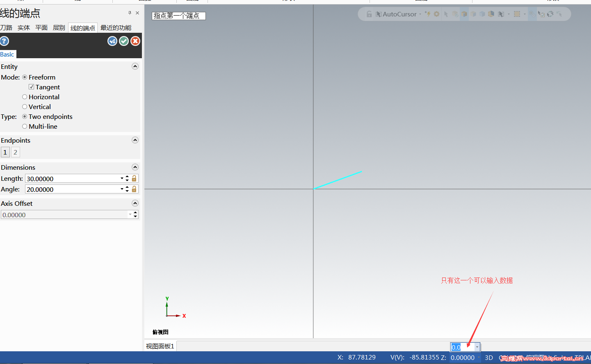Cancel with the red X icon
The height and width of the screenshot is (364, 591).
[x=135, y=41]
